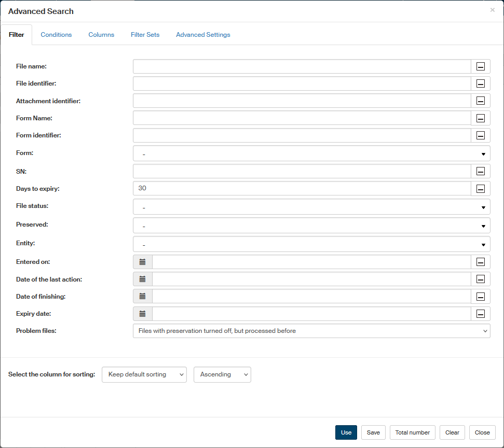Open calendar picker for Expiry date
Screen dimensions: 504x448
click(143, 314)
